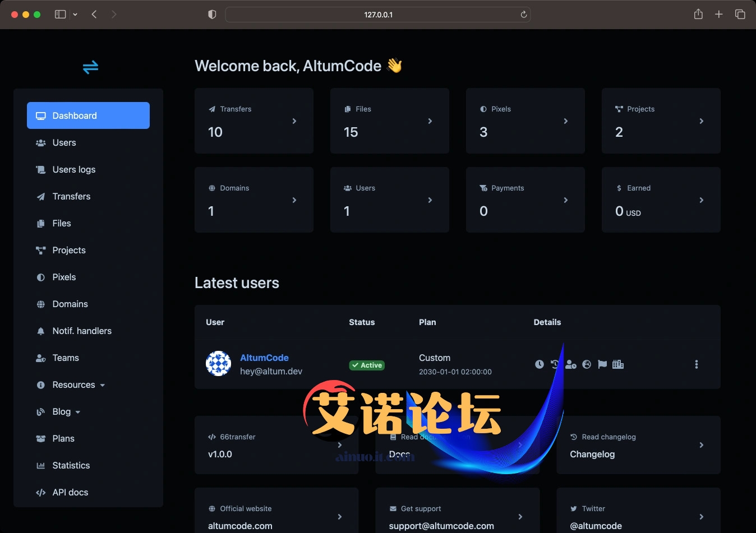
Task: Click the Safari share button
Action: pyautogui.click(x=698, y=14)
